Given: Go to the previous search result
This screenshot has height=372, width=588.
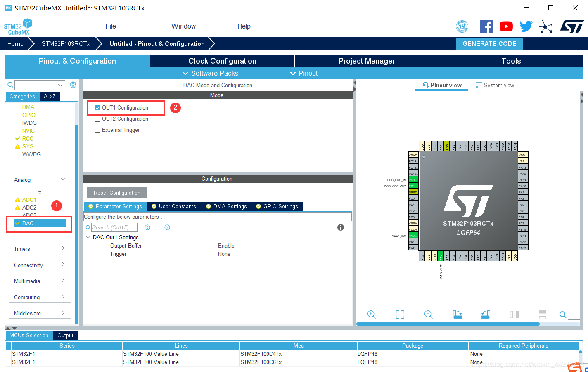Looking at the screenshot, I should pos(147,227).
